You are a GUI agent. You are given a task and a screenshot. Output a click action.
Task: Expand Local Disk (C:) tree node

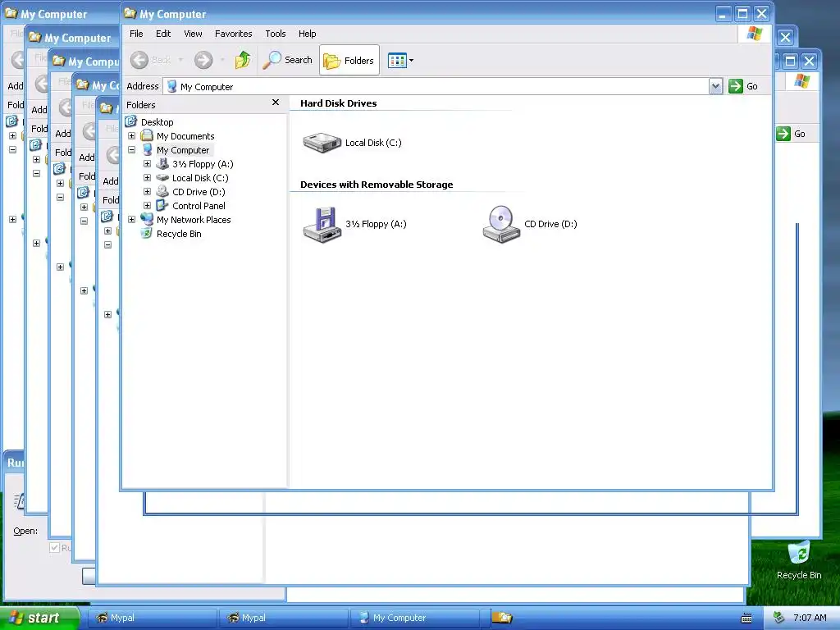tap(148, 178)
